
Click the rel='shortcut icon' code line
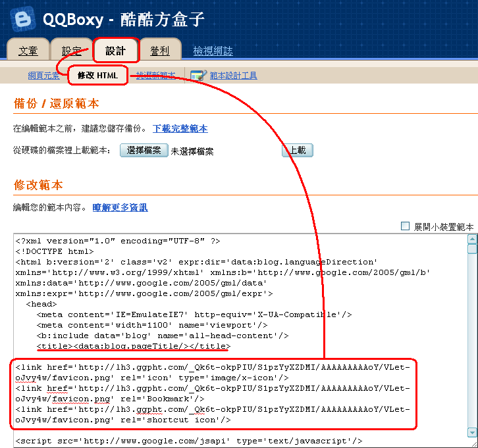tap(123, 420)
